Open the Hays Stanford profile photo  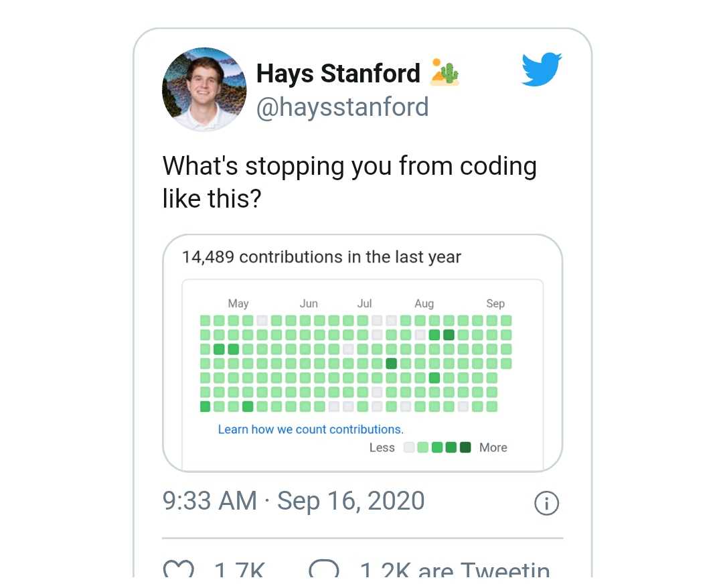click(x=204, y=89)
